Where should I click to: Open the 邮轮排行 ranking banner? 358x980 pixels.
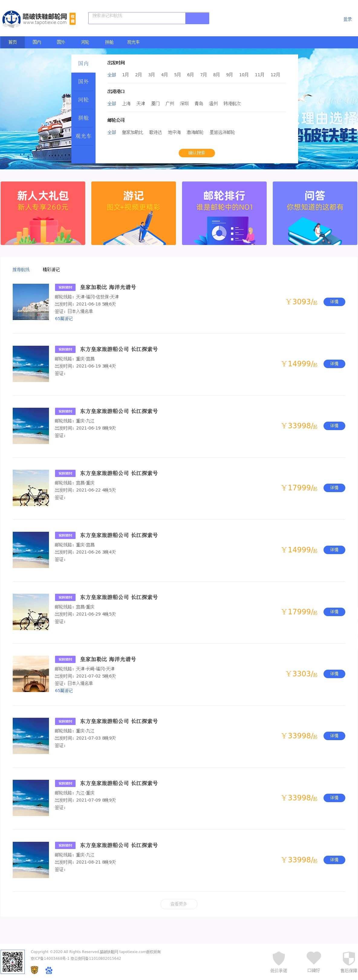pyautogui.click(x=224, y=213)
